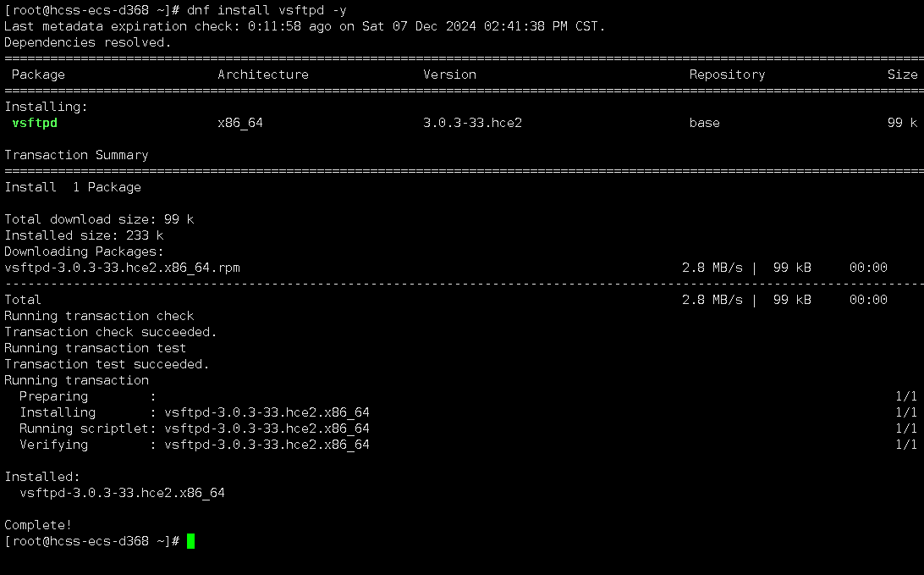Click the 'Transaction Summary' line
Image resolution: width=924 pixels, height=575 pixels.
[77, 155]
